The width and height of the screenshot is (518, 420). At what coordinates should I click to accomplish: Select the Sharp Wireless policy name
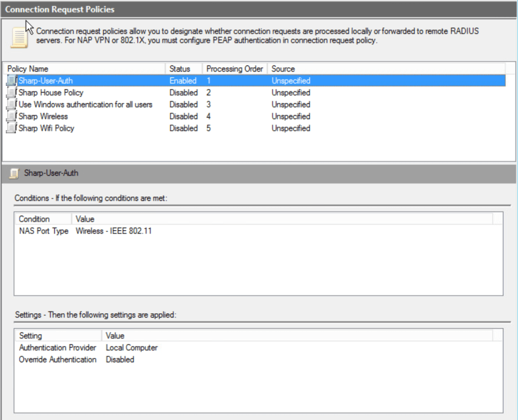click(x=43, y=116)
